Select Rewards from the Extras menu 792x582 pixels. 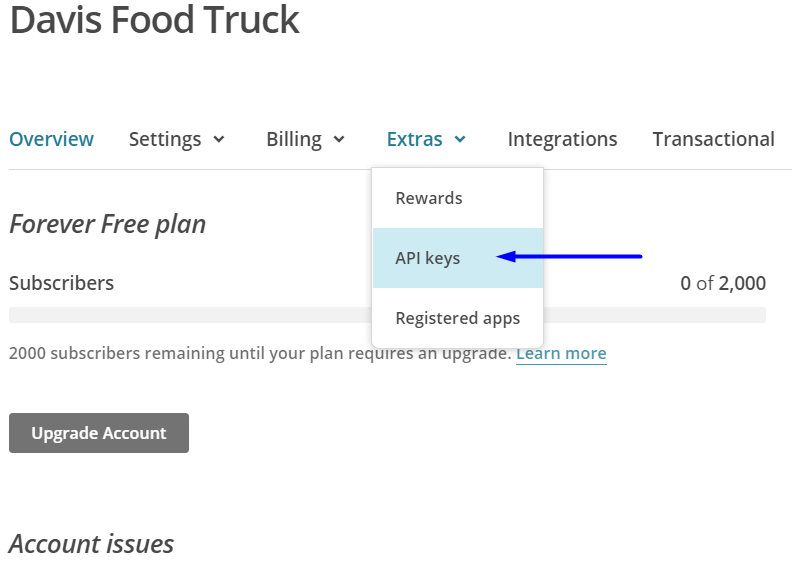[429, 198]
